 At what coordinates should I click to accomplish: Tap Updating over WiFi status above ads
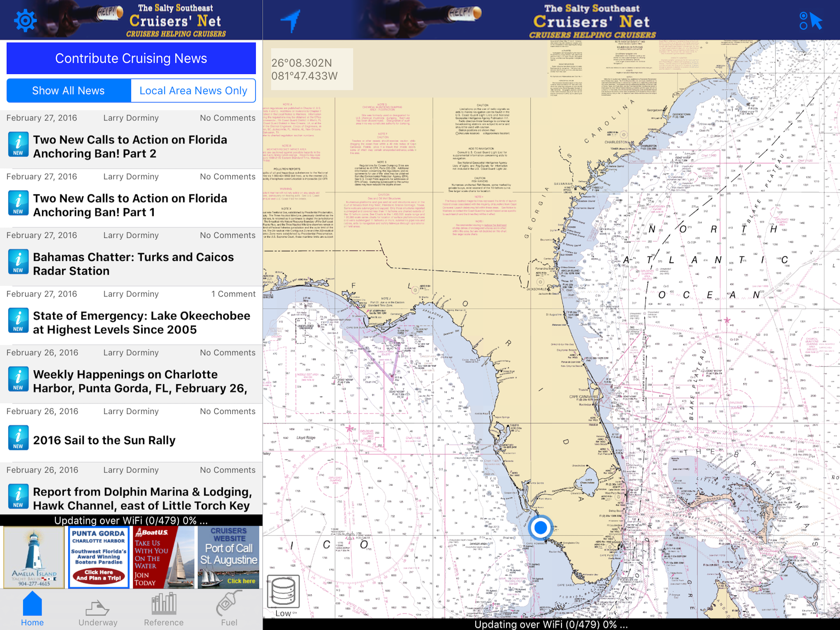tap(131, 520)
